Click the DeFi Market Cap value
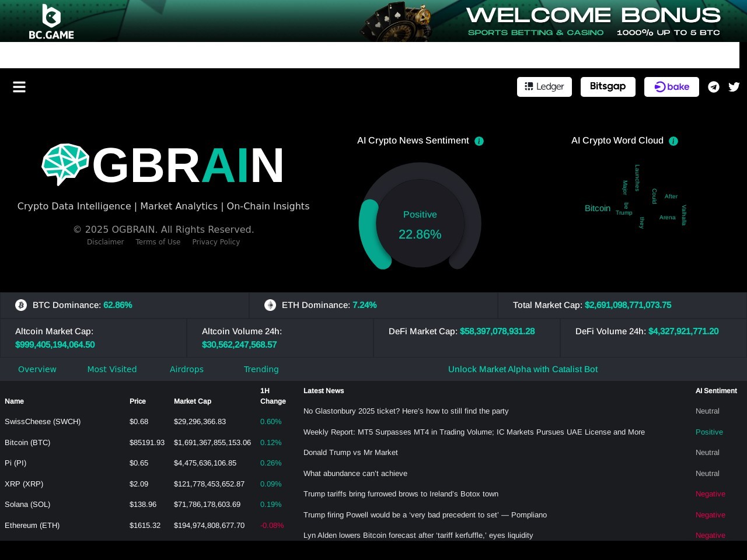Screen dimensions: 747x560 pos(497,331)
